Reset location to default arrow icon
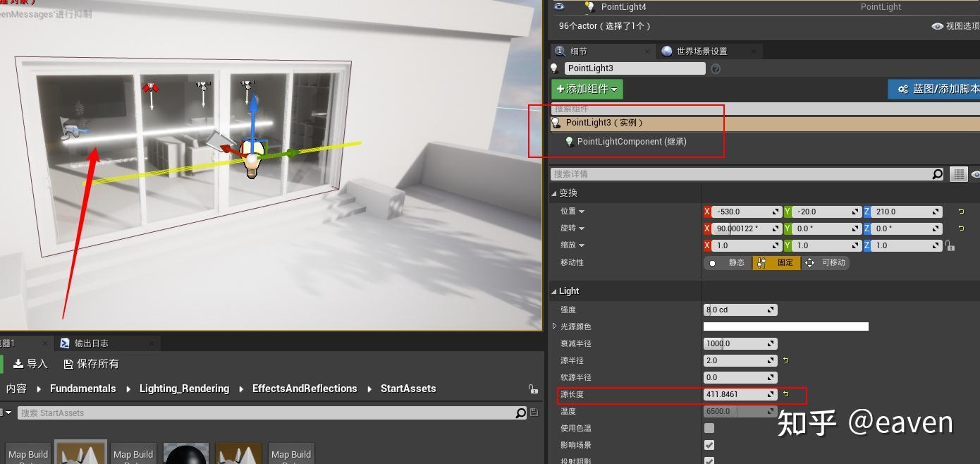The width and height of the screenshot is (980, 464). [960, 212]
